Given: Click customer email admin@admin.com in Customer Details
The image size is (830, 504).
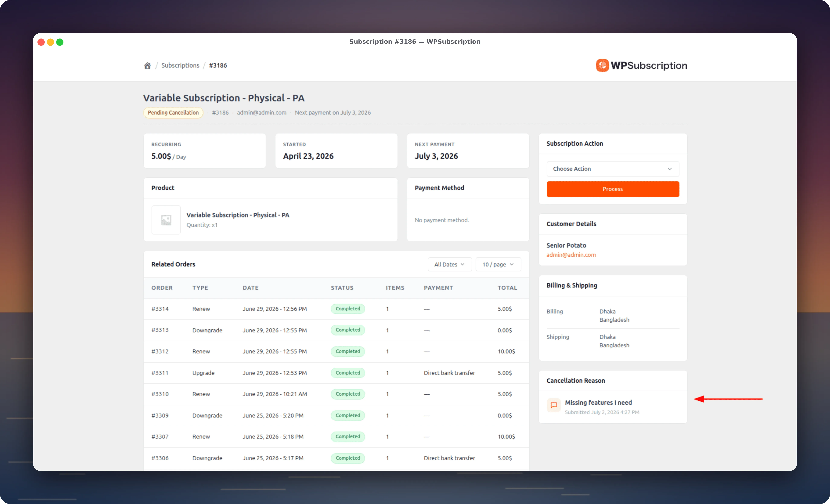Looking at the screenshot, I should point(571,255).
